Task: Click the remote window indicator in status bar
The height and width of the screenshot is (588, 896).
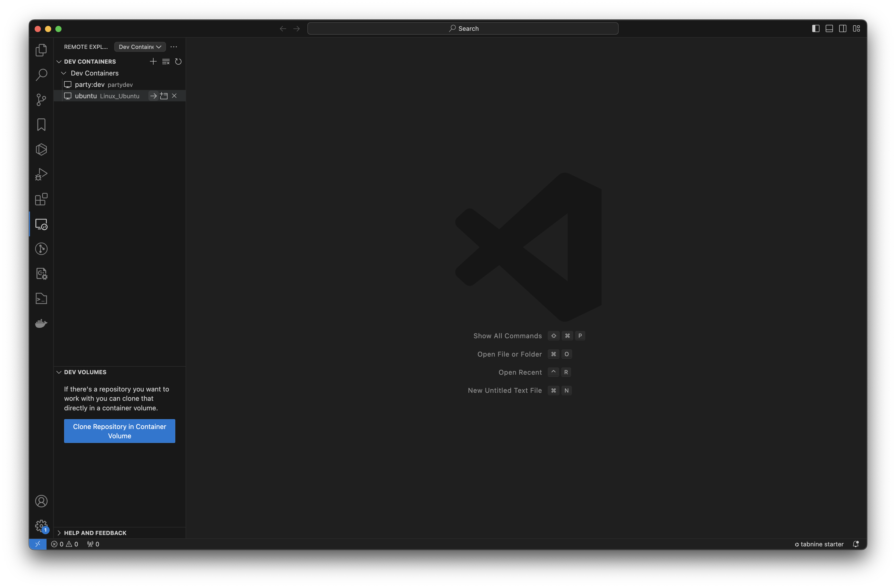Action: coord(38,544)
